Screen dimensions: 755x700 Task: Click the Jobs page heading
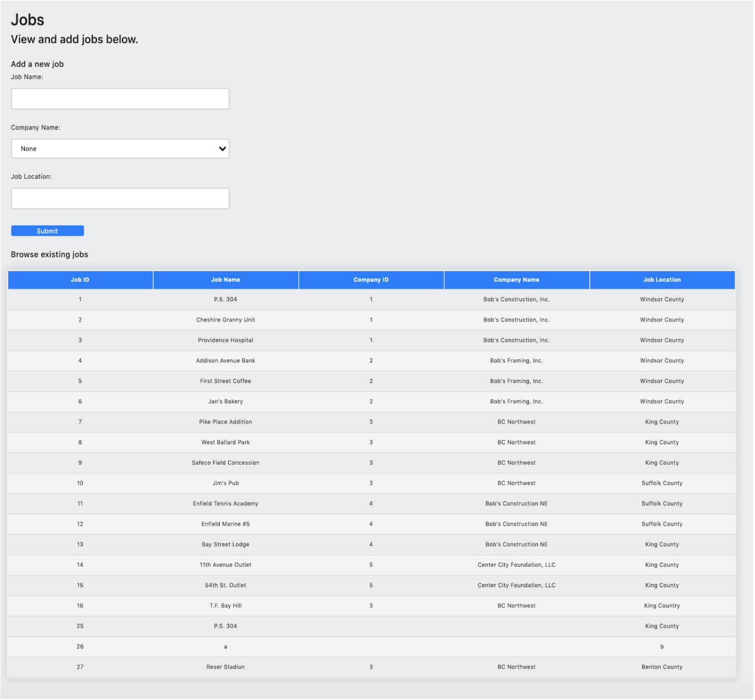28,19
